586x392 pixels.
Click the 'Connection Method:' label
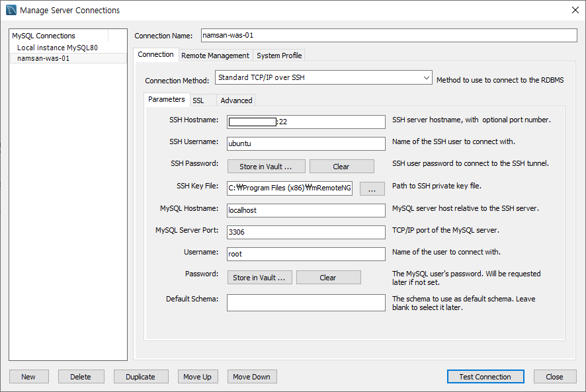177,81
